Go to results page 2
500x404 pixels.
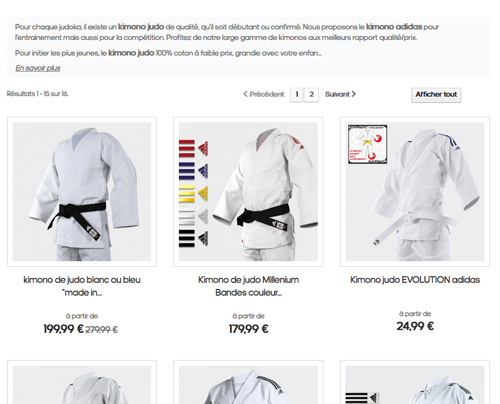click(311, 95)
